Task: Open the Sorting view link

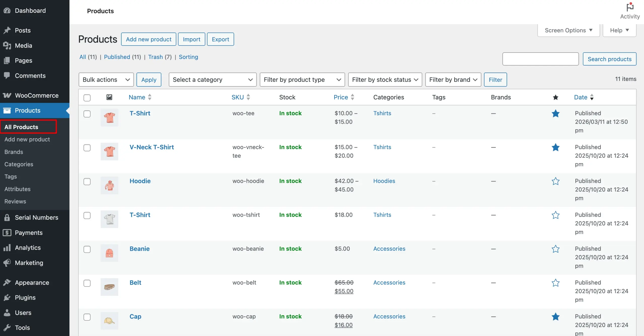Action: [x=188, y=57]
